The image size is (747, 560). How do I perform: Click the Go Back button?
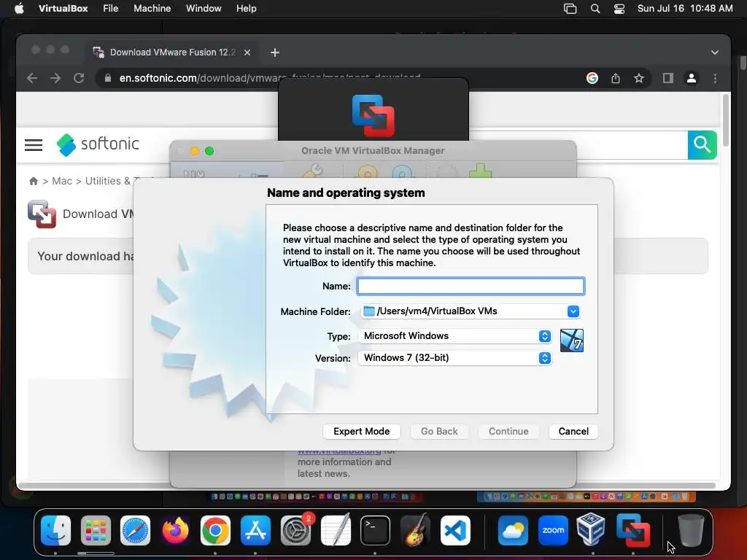(439, 432)
